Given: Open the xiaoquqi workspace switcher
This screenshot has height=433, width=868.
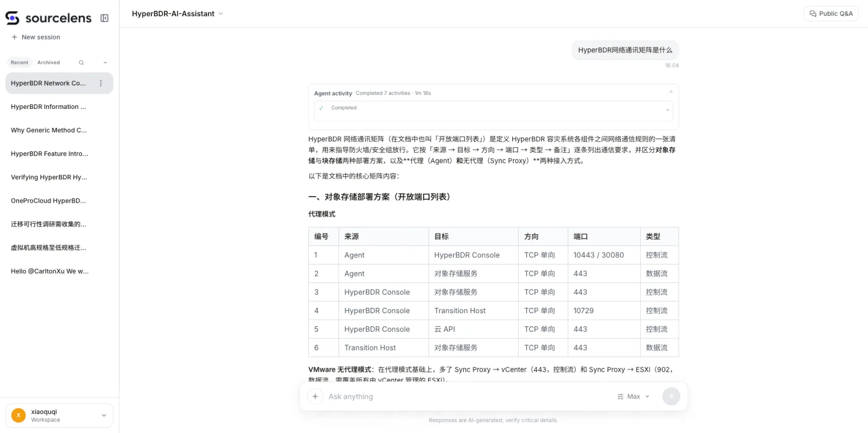Looking at the screenshot, I should click(x=59, y=415).
